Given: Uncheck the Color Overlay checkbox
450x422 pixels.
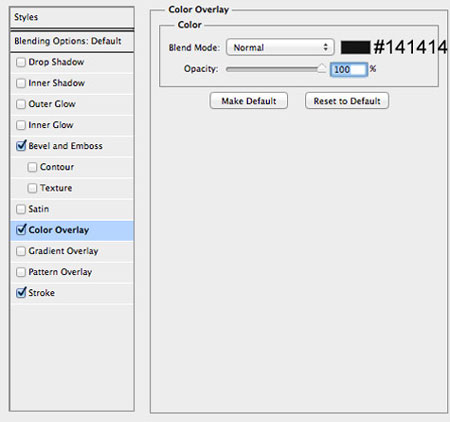Looking at the screenshot, I should pos(21,230).
